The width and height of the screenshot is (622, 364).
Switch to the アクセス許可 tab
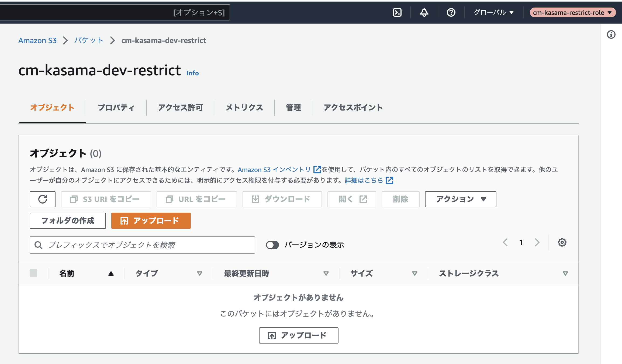pos(180,107)
